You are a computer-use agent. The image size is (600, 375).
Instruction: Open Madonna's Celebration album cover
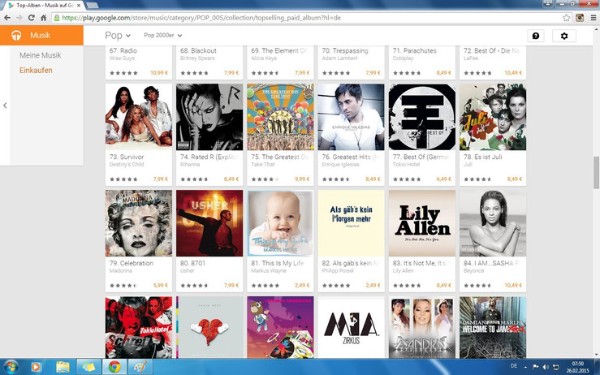tap(139, 223)
